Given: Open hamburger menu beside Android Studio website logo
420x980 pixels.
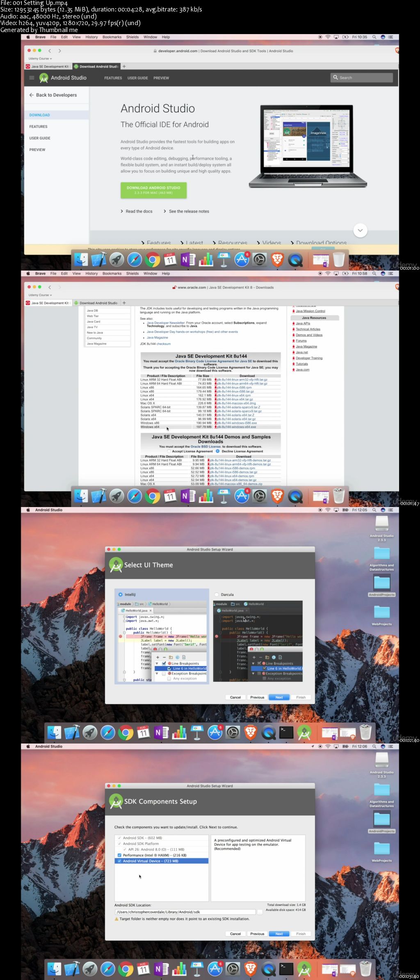Looking at the screenshot, I should coord(32,78).
